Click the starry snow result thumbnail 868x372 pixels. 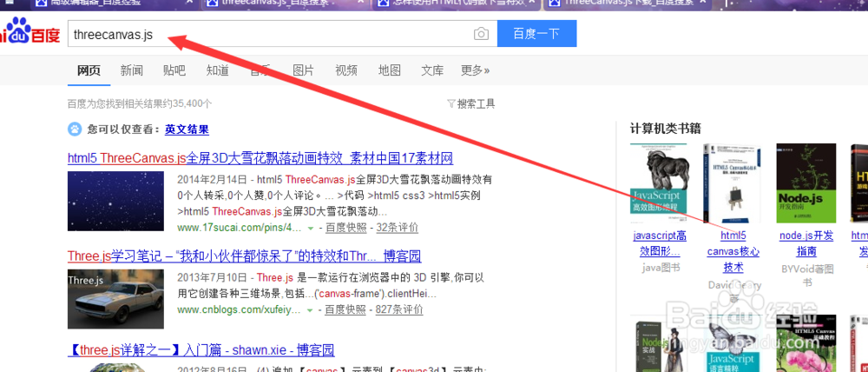pyautogui.click(x=115, y=201)
